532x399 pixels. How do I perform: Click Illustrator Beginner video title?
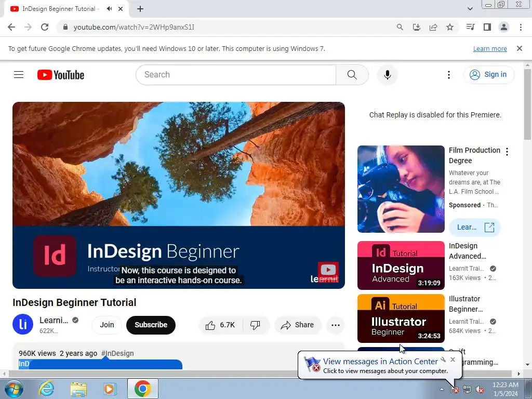466,304
